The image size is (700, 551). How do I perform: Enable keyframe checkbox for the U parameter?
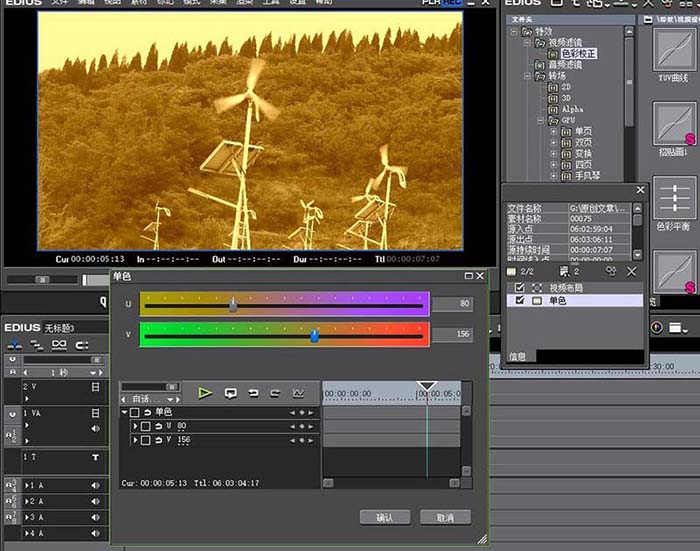coord(146,426)
